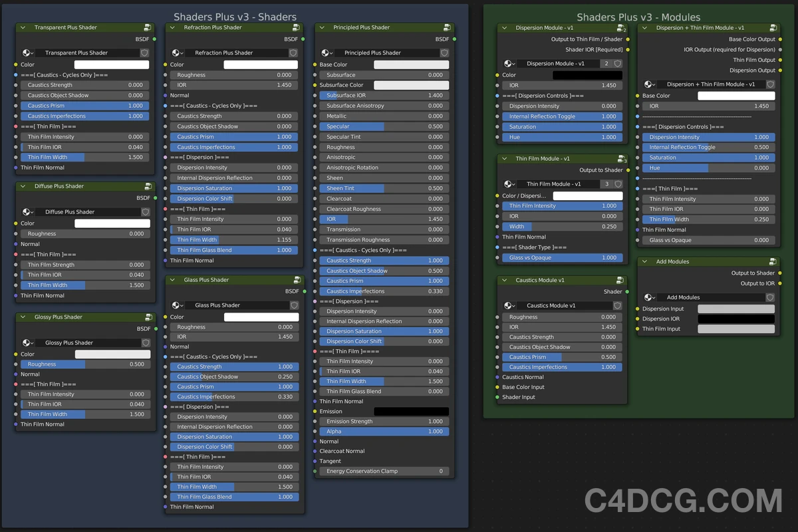Toggle the fake user shield on Dispersion Module - v1
The height and width of the screenshot is (532, 798).
616,64
